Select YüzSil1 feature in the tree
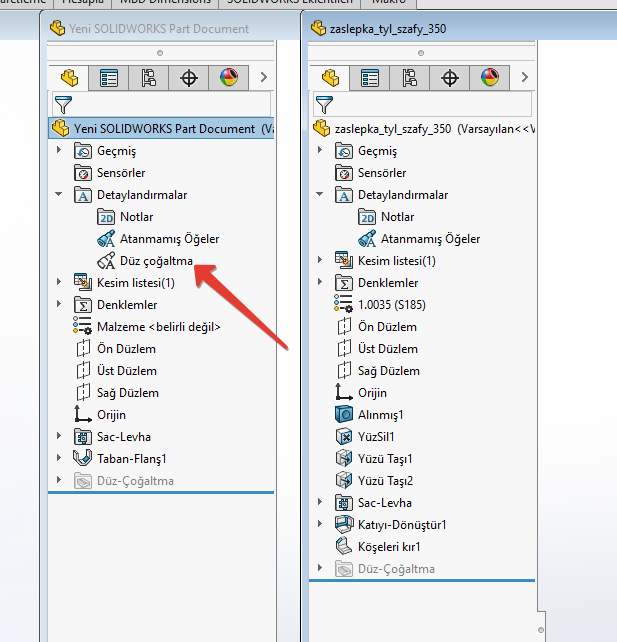This screenshot has width=617, height=642. click(x=377, y=437)
